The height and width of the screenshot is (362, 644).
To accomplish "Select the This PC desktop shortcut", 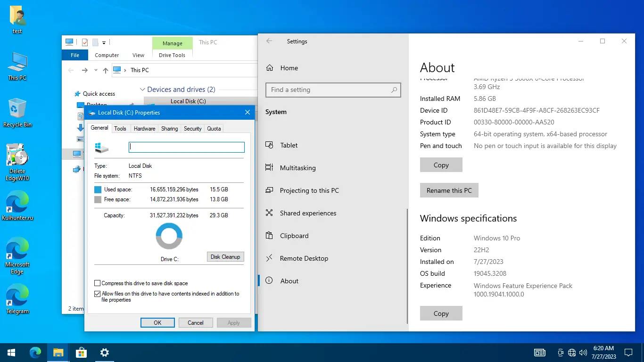I will (x=17, y=66).
